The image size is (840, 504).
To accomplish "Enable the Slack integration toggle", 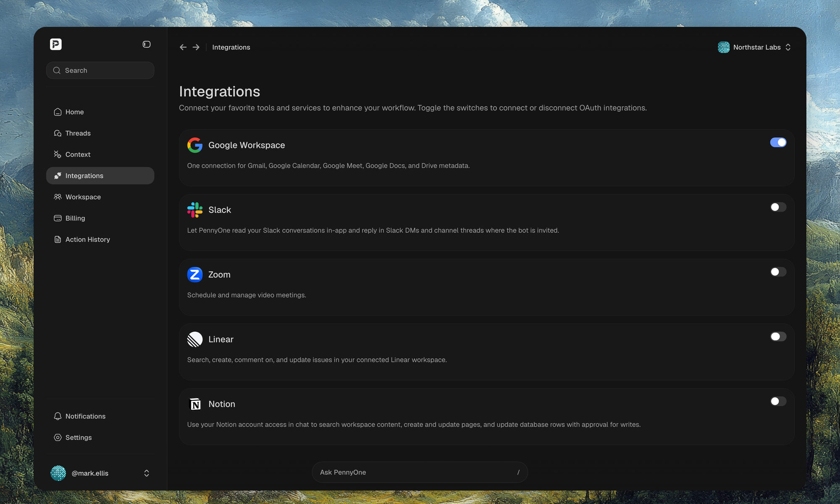I will 778,207.
